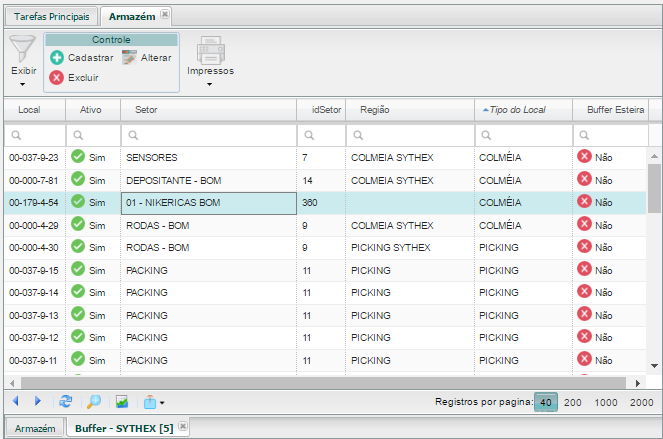Click red Buffer Esteira X for 00-000-4-30
663x439 pixels.
(584, 247)
